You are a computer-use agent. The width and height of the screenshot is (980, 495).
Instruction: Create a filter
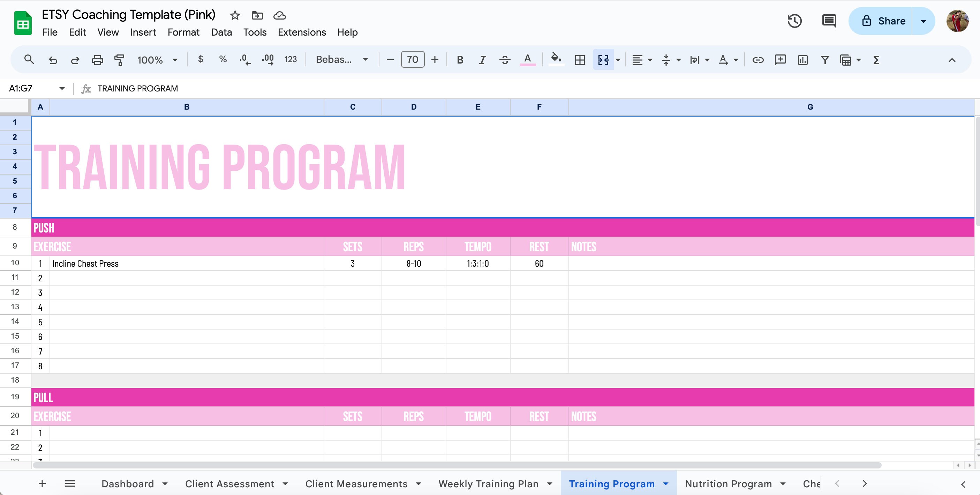click(x=825, y=60)
